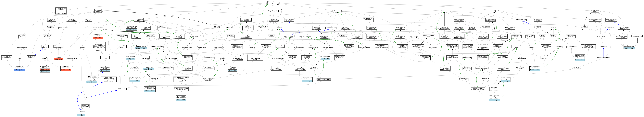
Task: Select the 'peripheral B cell selection' node
Action: point(85,106)
